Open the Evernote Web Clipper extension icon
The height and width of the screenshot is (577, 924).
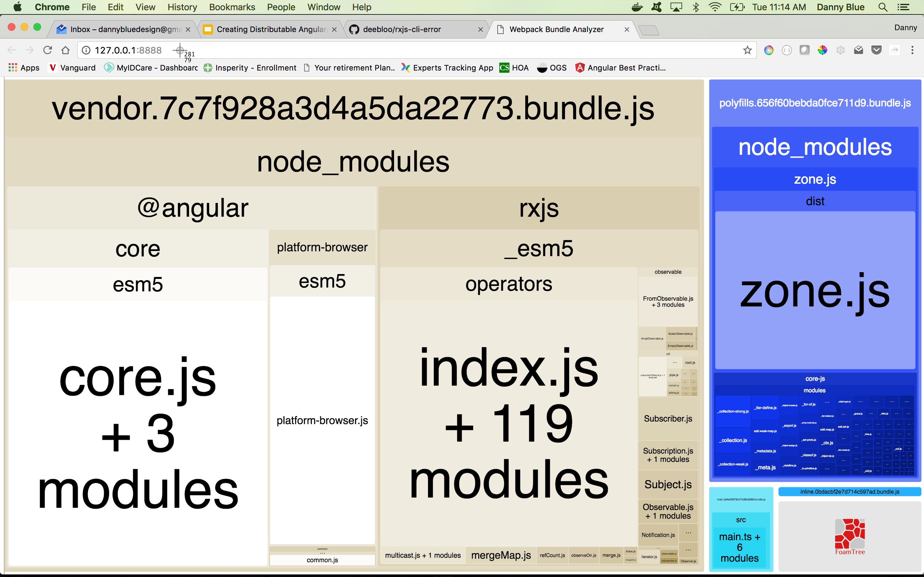(x=805, y=50)
